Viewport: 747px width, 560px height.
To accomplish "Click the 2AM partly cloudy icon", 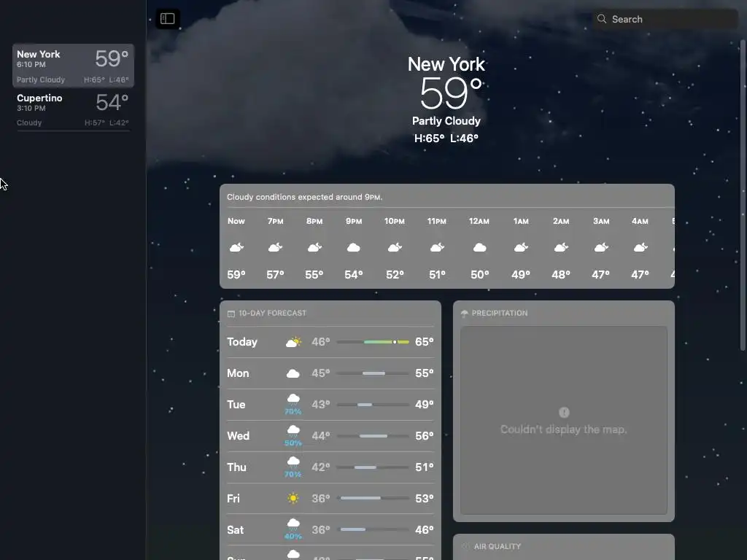I will coord(561,247).
